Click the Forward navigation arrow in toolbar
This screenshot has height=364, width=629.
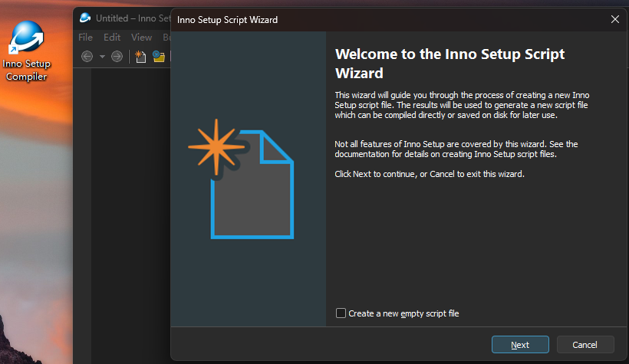pyautogui.click(x=117, y=57)
